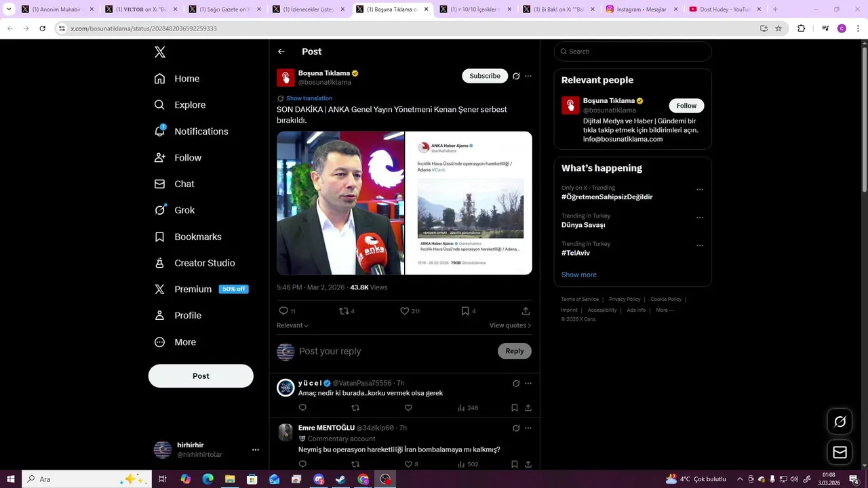Go back with the Post arrow
This screenshot has height=488, width=868.
281,52
